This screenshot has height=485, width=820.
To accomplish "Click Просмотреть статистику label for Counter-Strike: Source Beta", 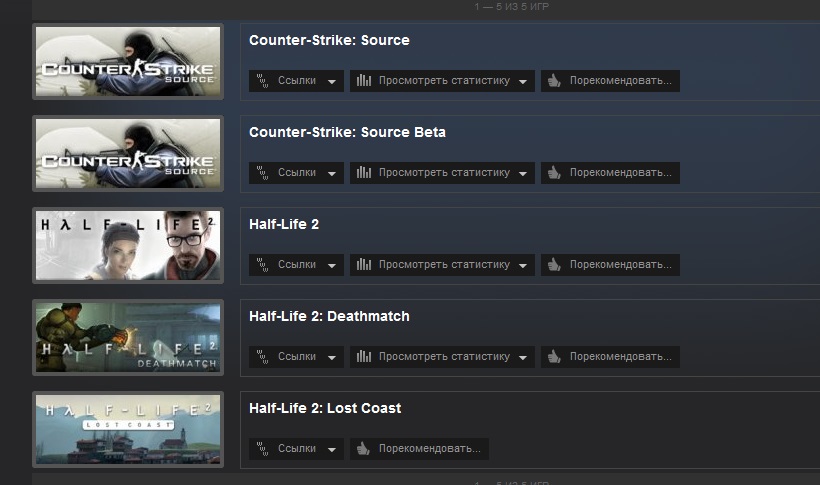I will coord(445,173).
